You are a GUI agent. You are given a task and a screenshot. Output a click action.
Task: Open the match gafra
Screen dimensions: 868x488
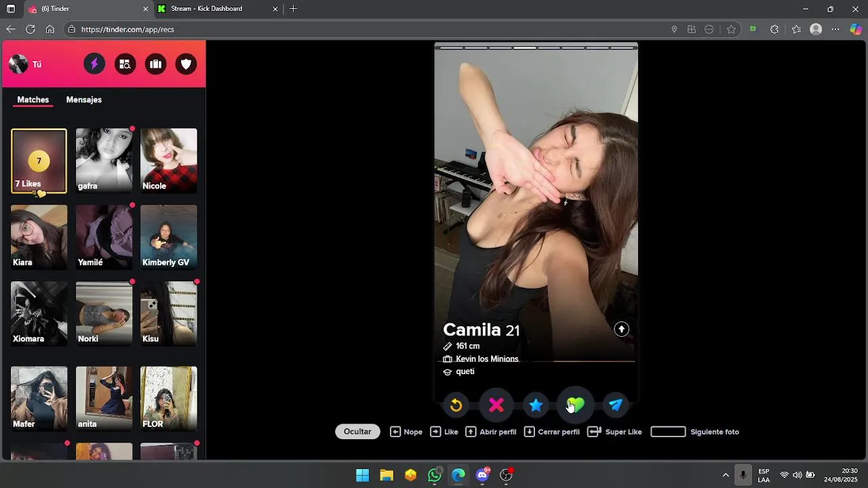pyautogui.click(x=104, y=161)
